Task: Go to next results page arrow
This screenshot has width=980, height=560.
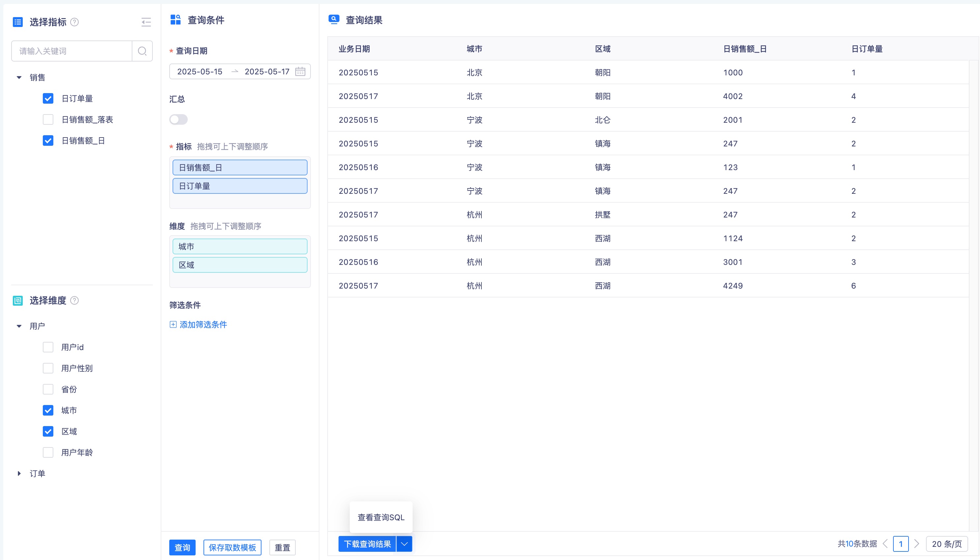Action: [x=916, y=544]
